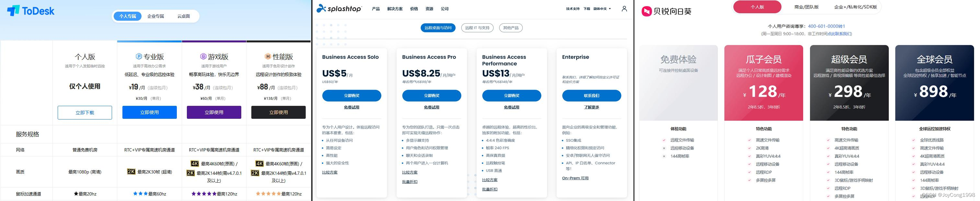Click 立即购买 for Business Access Solo
This screenshot has width=980, height=201.
pyautogui.click(x=351, y=96)
